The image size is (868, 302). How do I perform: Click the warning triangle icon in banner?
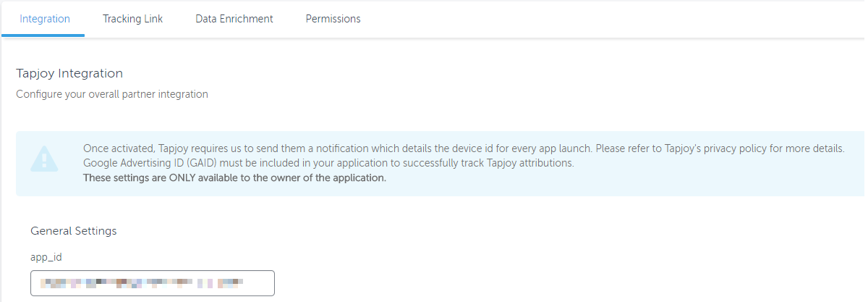pyautogui.click(x=44, y=159)
